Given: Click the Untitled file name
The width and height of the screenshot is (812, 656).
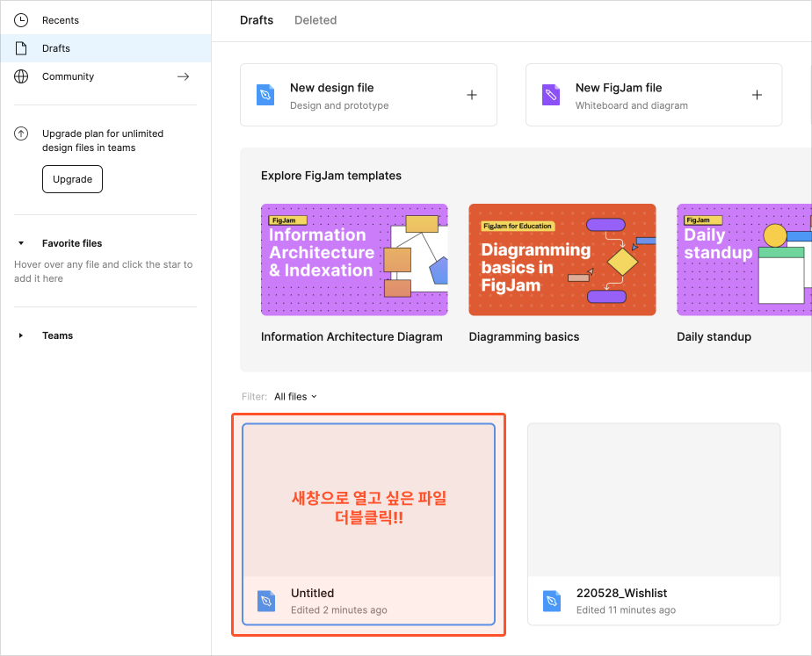Looking at the screenshot, I should tap(312, 594).
